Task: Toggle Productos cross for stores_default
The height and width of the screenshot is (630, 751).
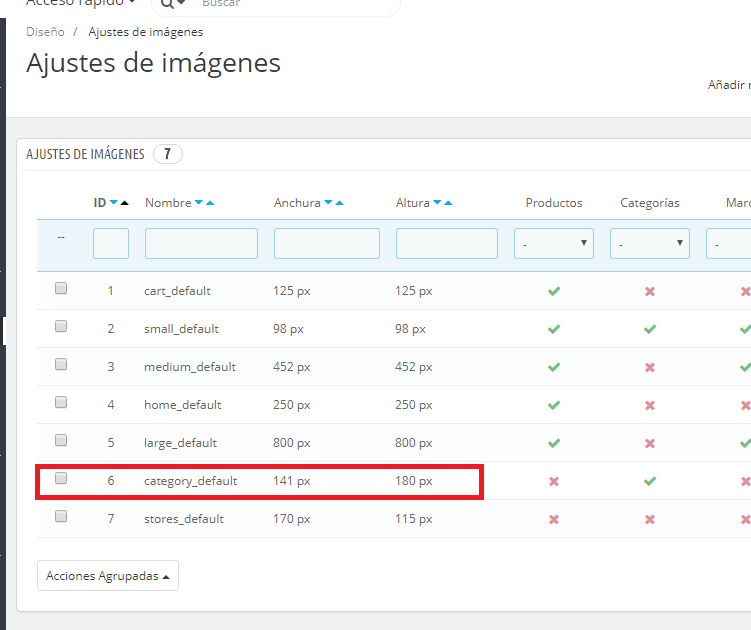Action: 554,519
